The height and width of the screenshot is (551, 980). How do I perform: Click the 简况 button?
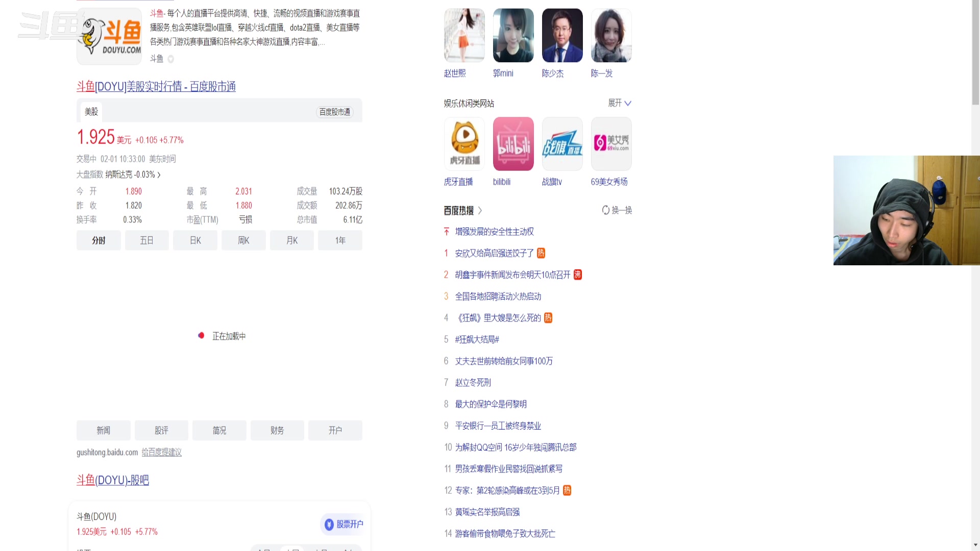(219, 431)
